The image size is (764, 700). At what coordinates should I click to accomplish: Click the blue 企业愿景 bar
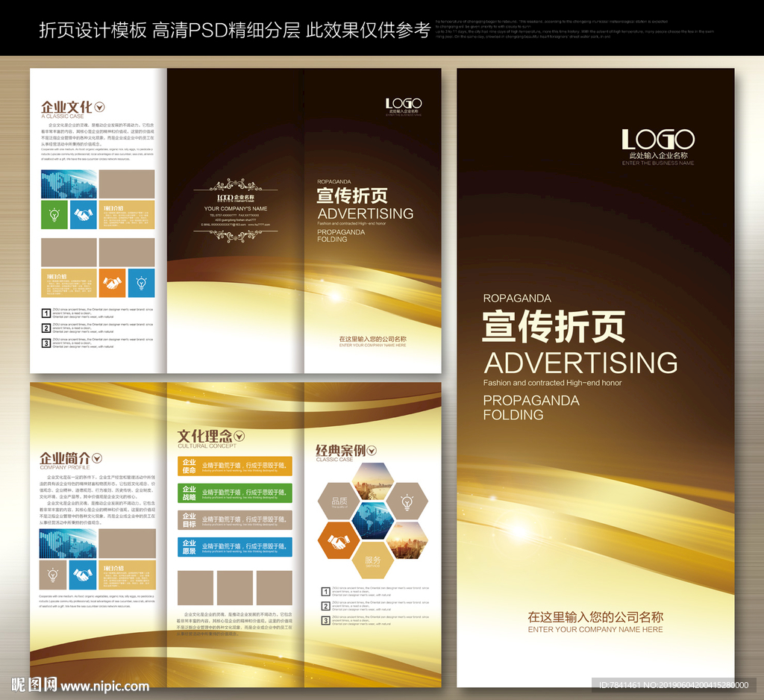(235, 547)
